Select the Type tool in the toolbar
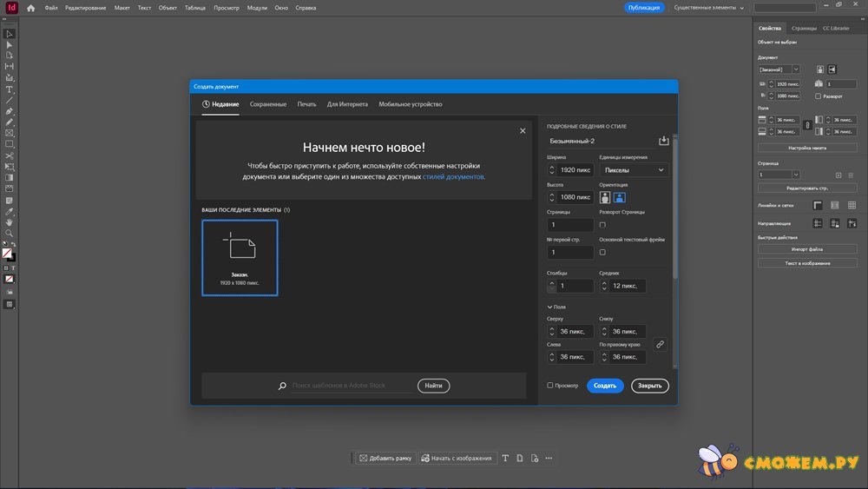Image resolution: width=868 pixels, height=489 pixels. coord(10,89)
